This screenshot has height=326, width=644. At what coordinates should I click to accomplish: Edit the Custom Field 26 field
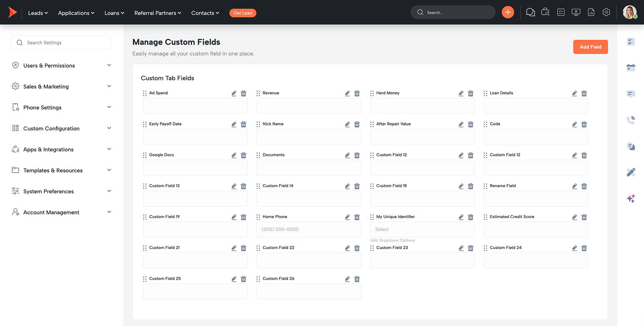(x=347, y=279)
